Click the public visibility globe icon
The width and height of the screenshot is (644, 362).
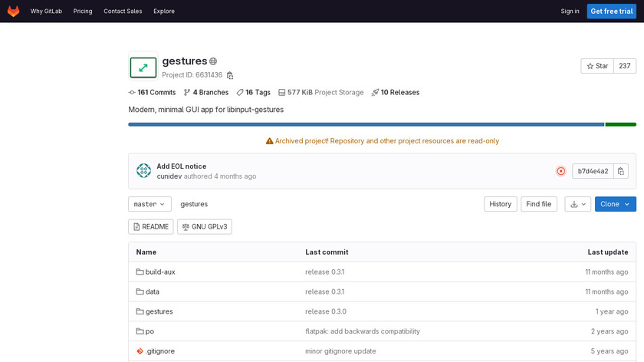[213, 61]
